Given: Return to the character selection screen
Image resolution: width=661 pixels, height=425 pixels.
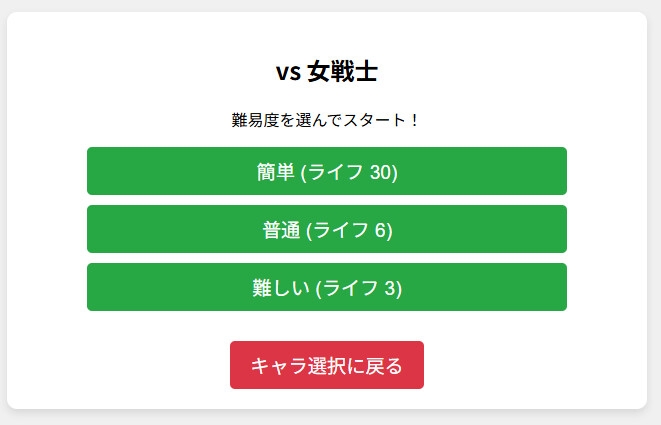Looking at the screenshot, I should (327, 365).
